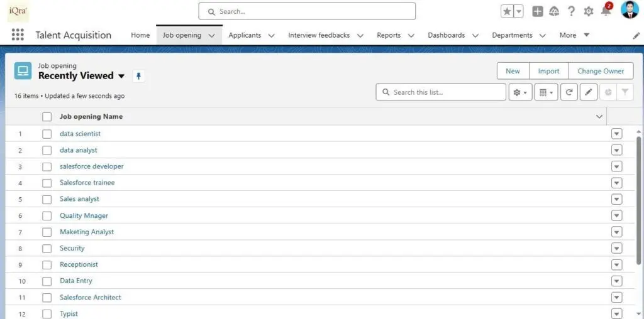Image resolution: width=644 pixels, height=319 pixels.
Task: Tick the checkbox for Sales analyst
Action: click(x=47, y=199)
